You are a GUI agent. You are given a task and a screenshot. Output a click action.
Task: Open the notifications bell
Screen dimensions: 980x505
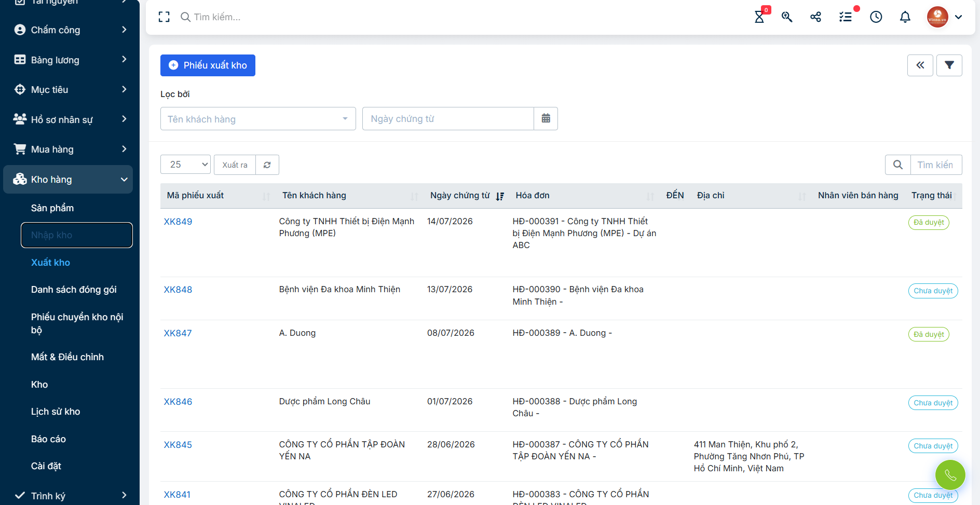905,17
